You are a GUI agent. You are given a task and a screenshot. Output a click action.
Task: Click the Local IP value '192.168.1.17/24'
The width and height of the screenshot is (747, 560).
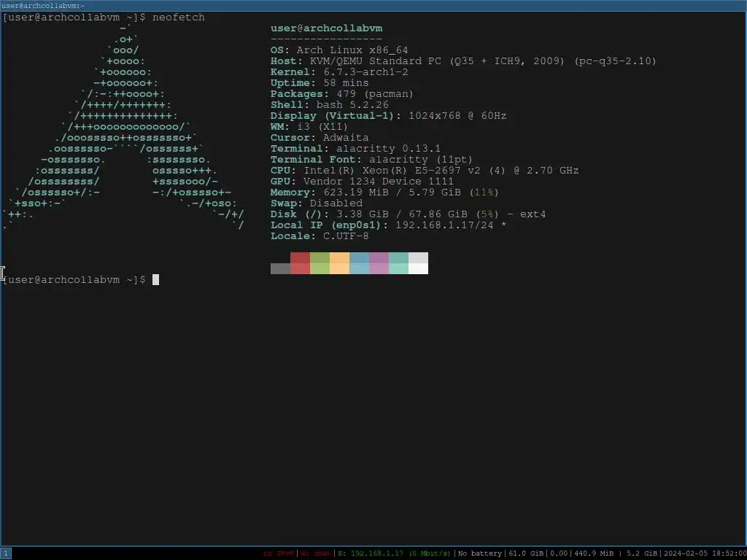pos(444,225)
